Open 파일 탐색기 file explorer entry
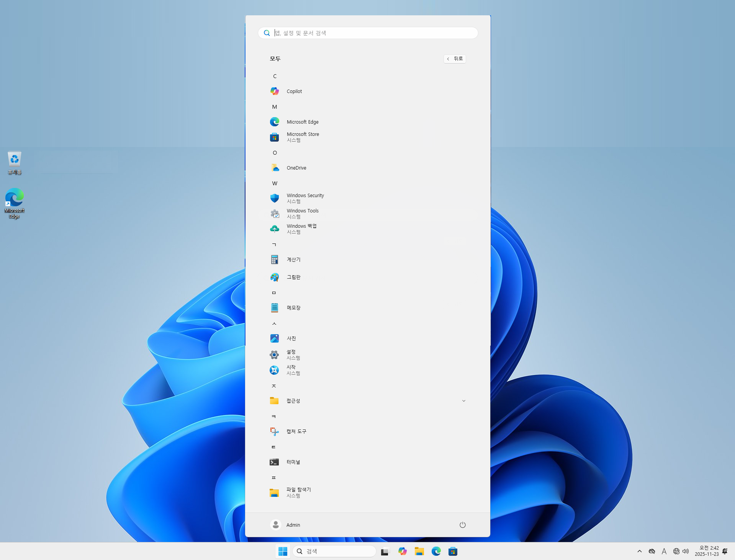The width and height of the screenshot is (735, 560). (x=368, y=493)
